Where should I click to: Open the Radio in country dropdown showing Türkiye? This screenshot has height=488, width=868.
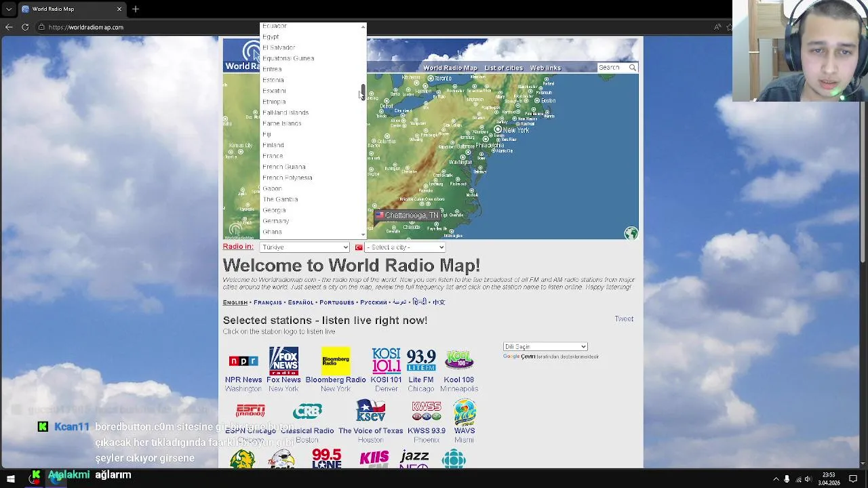[304, 247]
